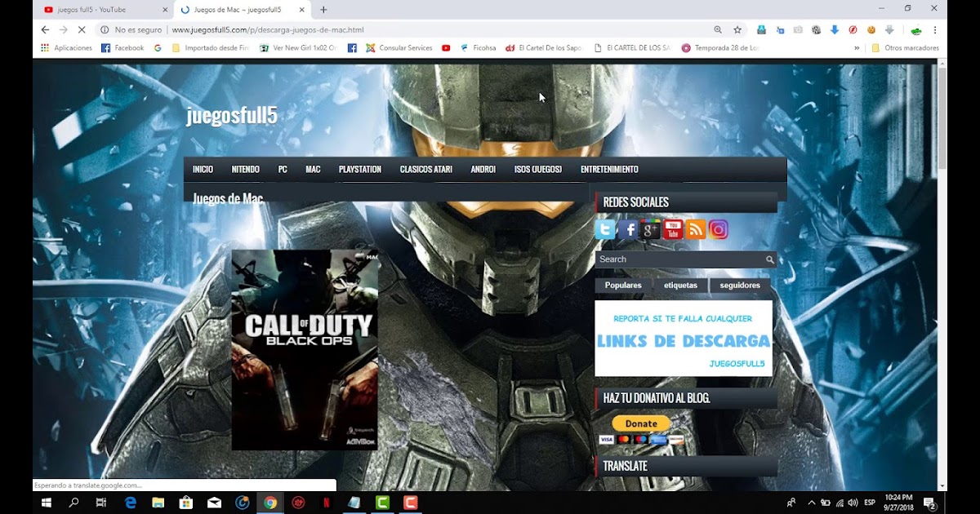The width and height of the screenshot is (980, 514).
Task: Open the Twitter social icon
Action: [605, 230]
